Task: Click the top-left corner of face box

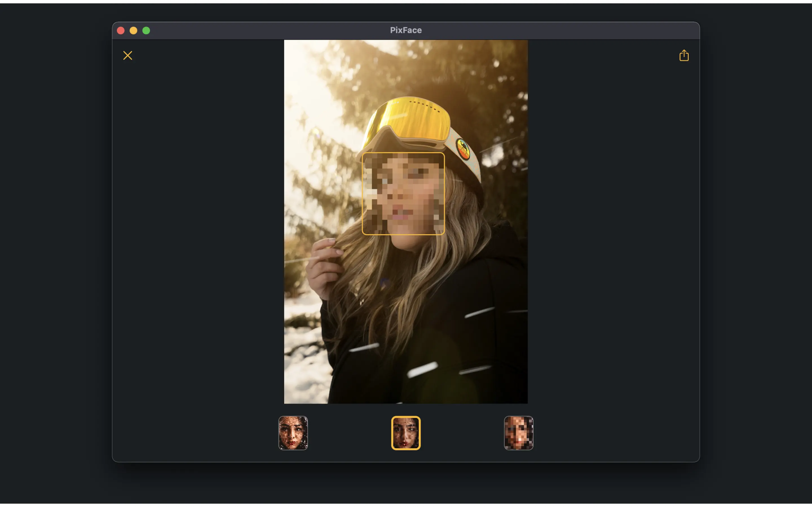Action: click(x=363, y=153)
